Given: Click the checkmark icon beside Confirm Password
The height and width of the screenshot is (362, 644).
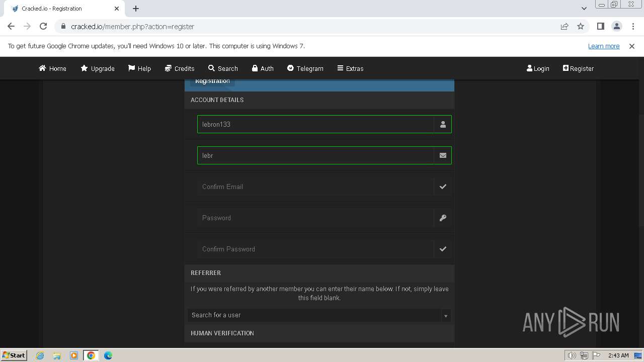Looking at the screenshot, I should click(x=443, y=249).
